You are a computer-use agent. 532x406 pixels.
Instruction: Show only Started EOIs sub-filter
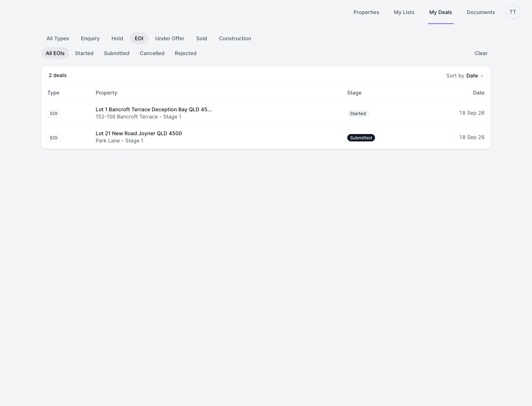pos(84,53)
